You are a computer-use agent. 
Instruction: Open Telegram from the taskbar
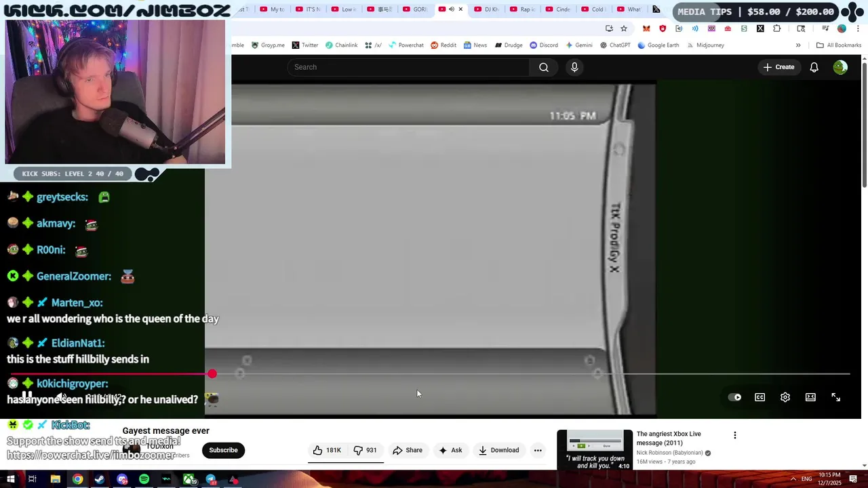pos(211,479)
